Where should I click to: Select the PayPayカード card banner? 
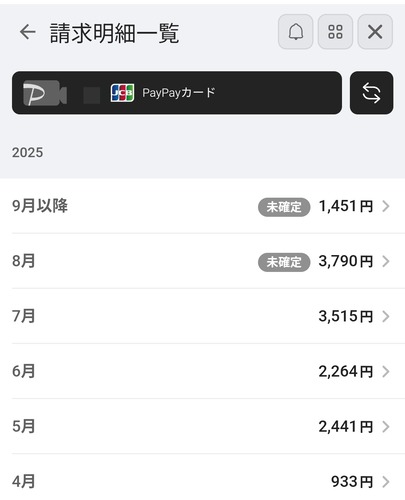[x=177, y=93]
